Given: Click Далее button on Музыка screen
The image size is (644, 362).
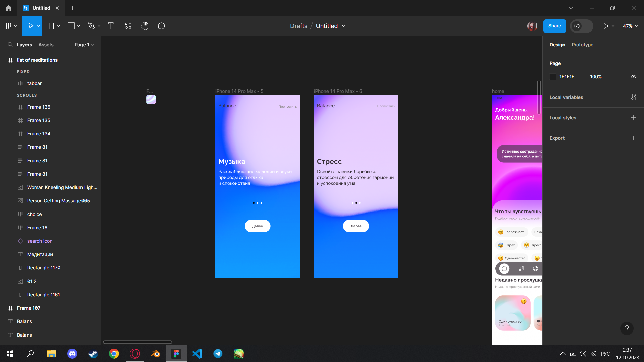Looking at the screenshot, I should tap(257, 226).
